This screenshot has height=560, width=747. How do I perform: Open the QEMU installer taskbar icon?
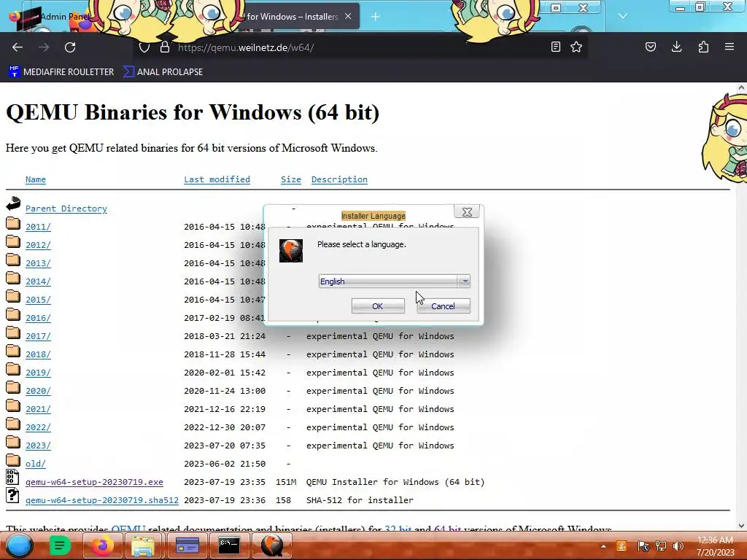point(272,545)
